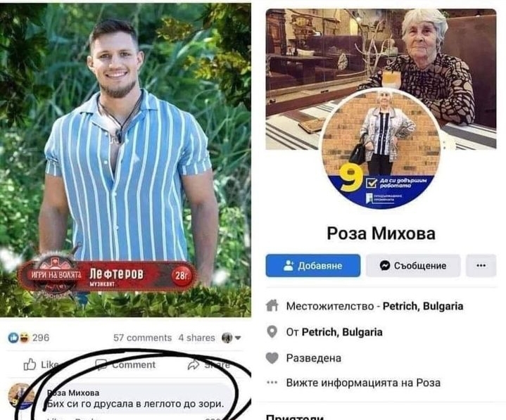Screen dimensions: 506x420
Task: Click the home icon beside Местожителство
Action: [x=272, y=305]
